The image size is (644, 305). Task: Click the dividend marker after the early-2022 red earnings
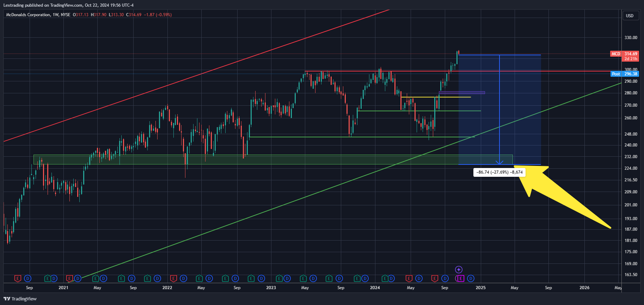tap(183, 279)
